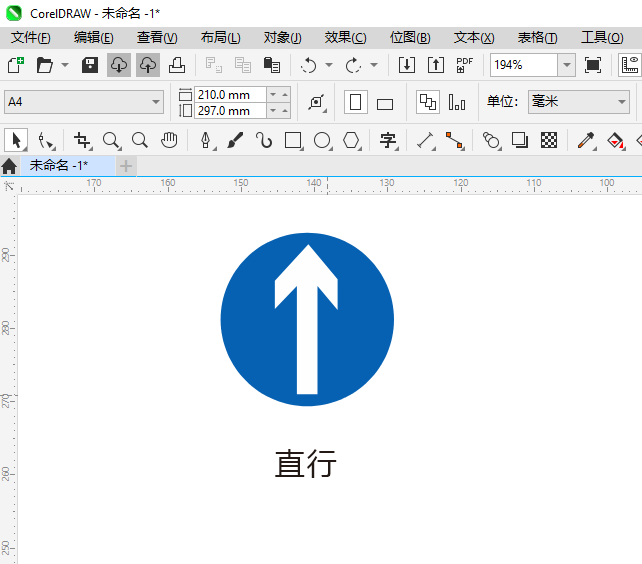Select the Artistic Media brush tool
Image resolution: width=642 pixels, height=564 pixels.
tap(235, 140)
